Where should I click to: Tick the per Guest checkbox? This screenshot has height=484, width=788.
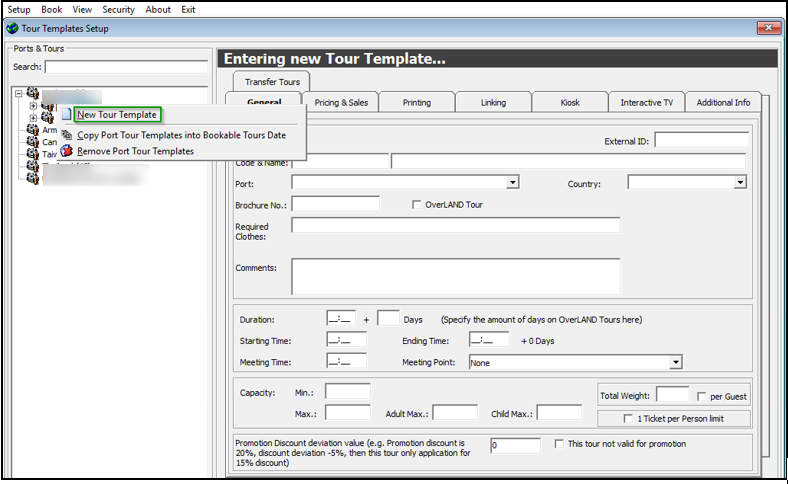coord(702,397)
